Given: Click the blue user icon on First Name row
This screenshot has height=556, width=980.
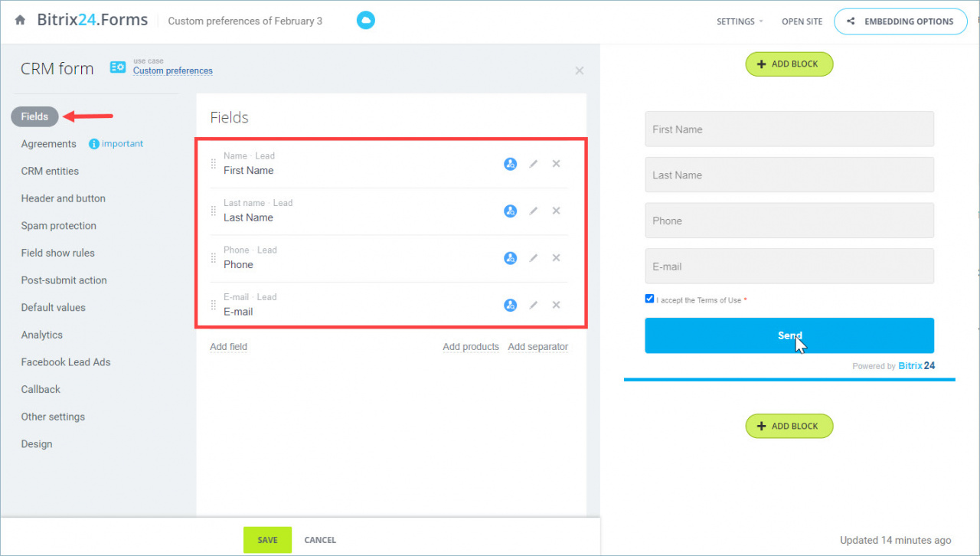Looking at the screenshot, I should coord(510,164).
